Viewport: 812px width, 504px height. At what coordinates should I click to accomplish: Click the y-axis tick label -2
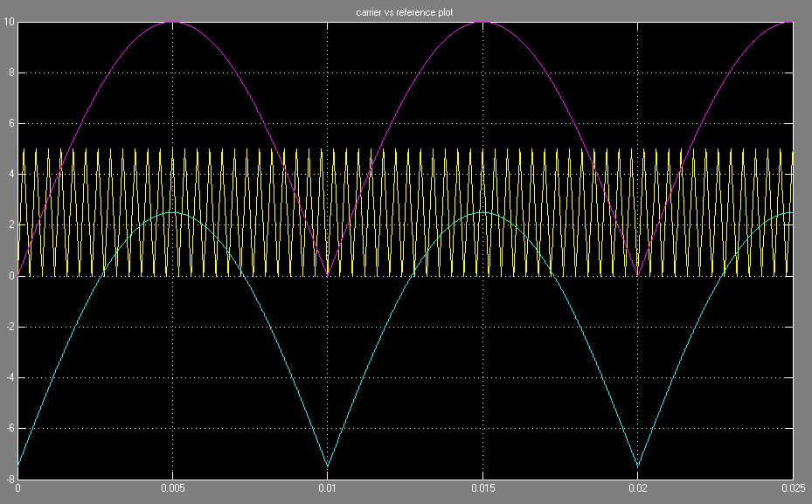click(9, 327)
